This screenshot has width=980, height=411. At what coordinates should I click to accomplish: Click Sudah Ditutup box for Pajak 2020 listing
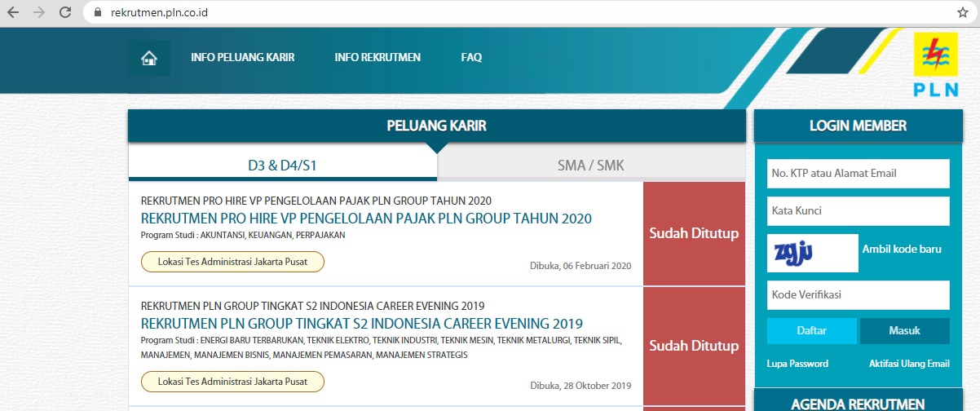(694, 233)
